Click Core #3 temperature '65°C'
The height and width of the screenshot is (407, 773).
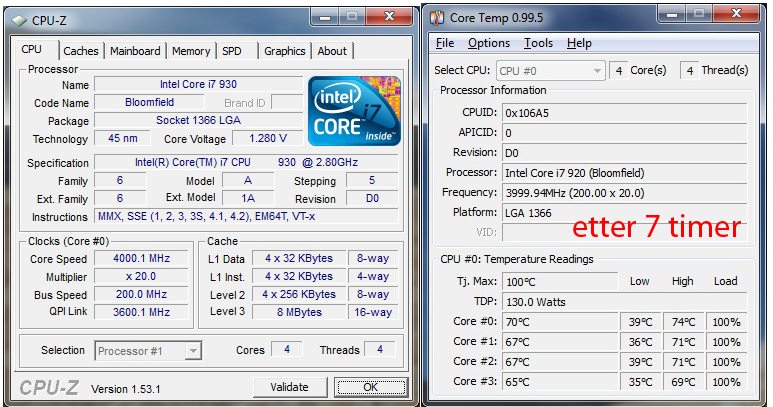tap(560, 382)
